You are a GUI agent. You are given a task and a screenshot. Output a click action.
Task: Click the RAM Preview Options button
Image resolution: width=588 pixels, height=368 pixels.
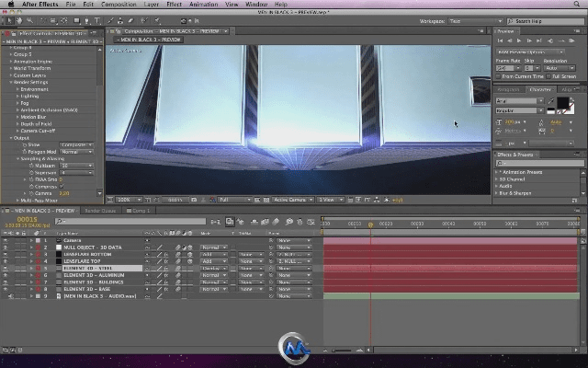(527, 53)
